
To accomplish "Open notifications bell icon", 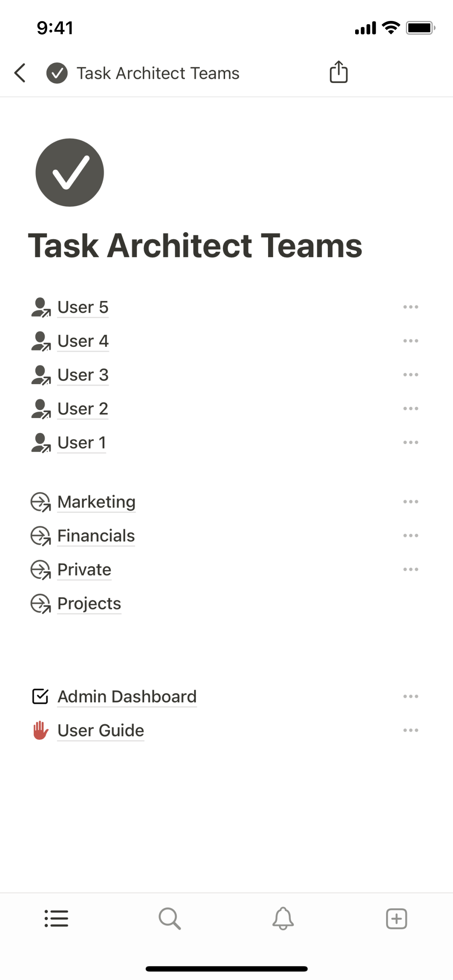I will [x=283, y=918].
